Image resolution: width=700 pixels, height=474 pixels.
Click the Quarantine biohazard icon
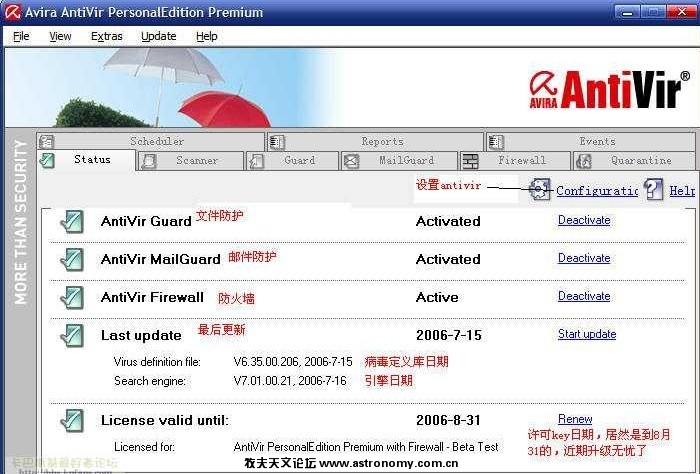583,161
